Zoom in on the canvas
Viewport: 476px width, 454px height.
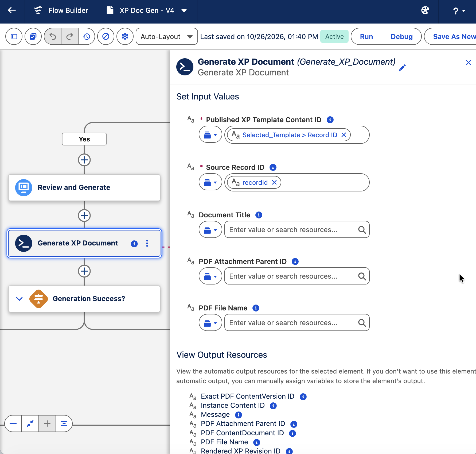coord(47,424)
